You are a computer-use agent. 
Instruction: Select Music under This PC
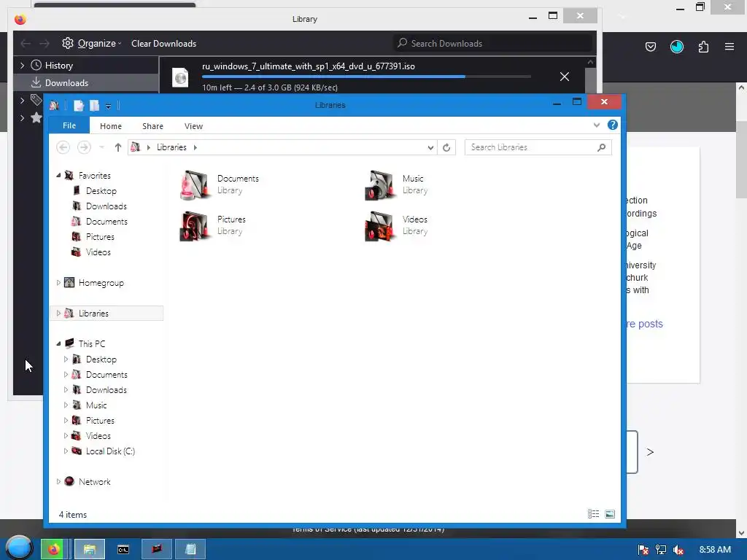[x=96, y=405]
